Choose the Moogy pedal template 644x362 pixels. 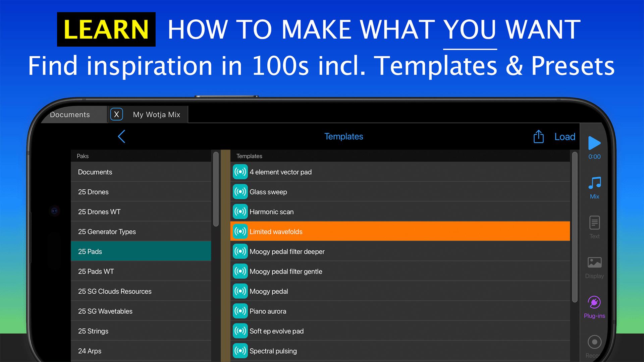pyautogui.click(x=400, y=291)
